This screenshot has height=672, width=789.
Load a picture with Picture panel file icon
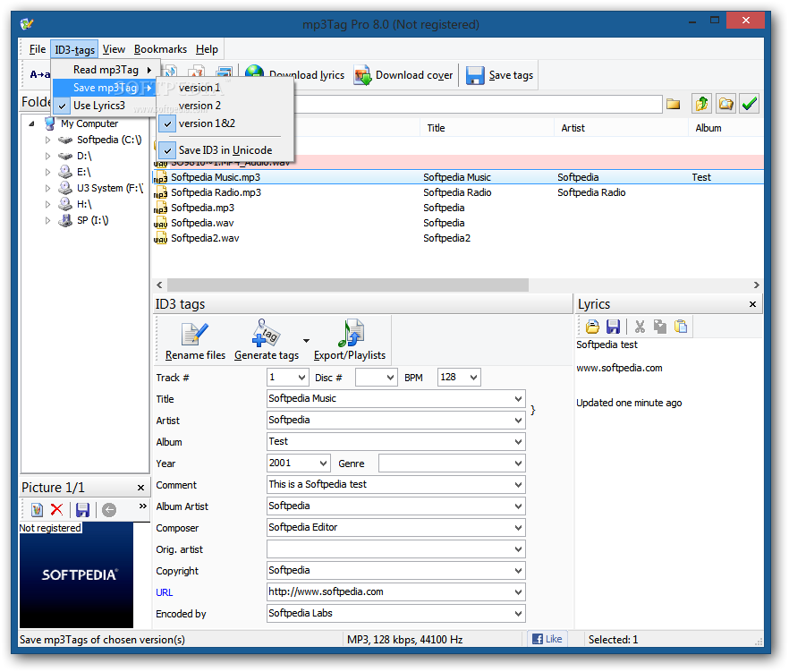tap(37, 510)
